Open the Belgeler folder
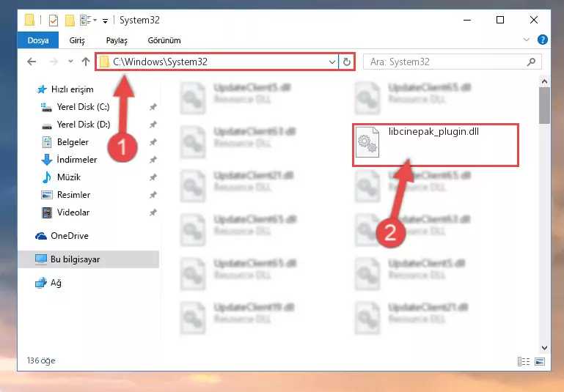 (x=73, y=142)
